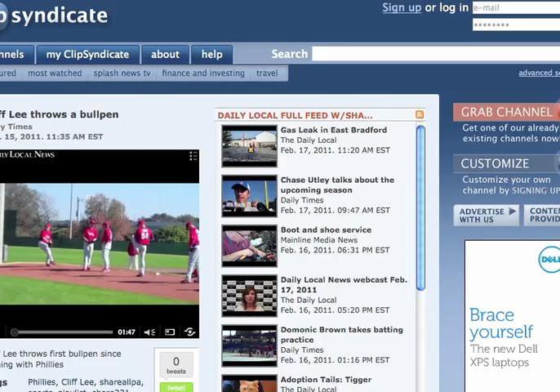Open Gas Leak in East Bradford thumbnail
This screenshot has height=392, width=560.
(x=249, y=145)
